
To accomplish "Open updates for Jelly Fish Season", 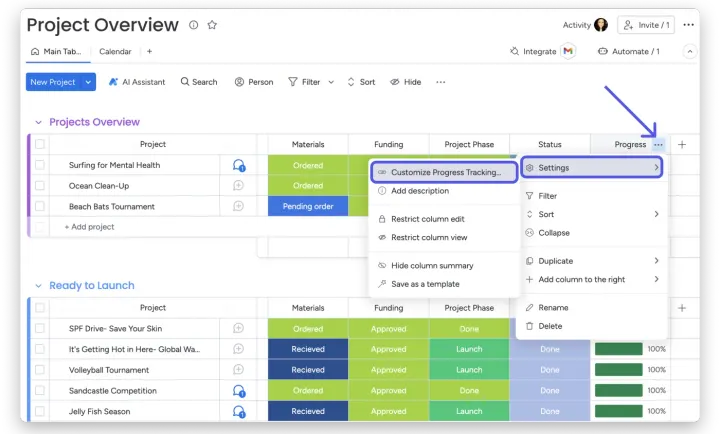I will 239,411.
